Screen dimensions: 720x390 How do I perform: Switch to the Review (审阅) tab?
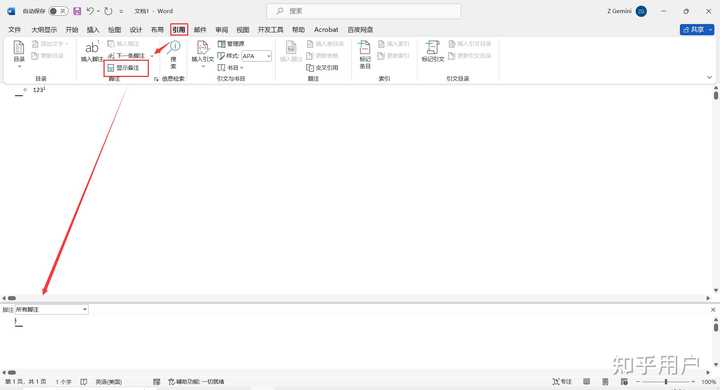click(221, 29)
